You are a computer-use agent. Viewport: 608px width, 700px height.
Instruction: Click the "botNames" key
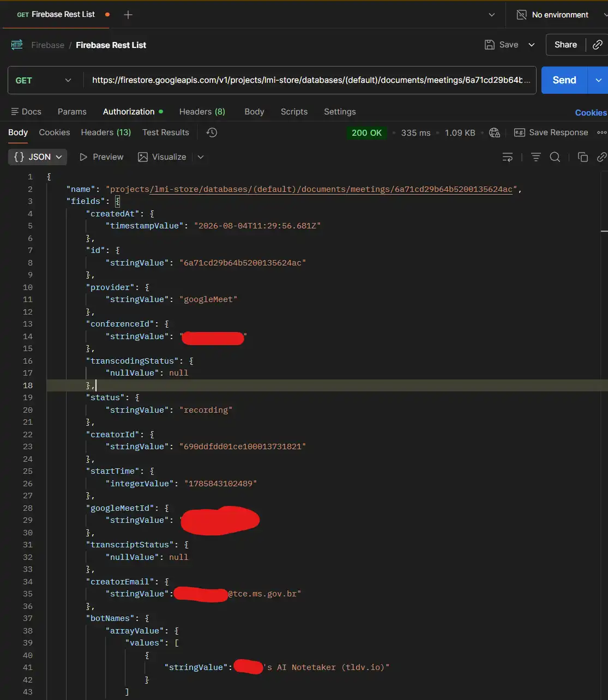[110, 618]
